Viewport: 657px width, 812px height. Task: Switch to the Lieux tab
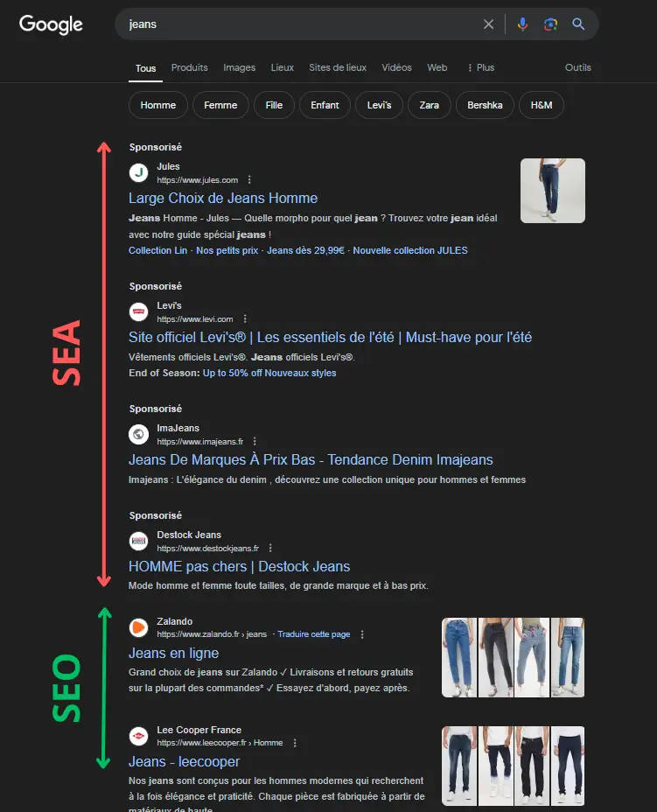pos(283,67)
